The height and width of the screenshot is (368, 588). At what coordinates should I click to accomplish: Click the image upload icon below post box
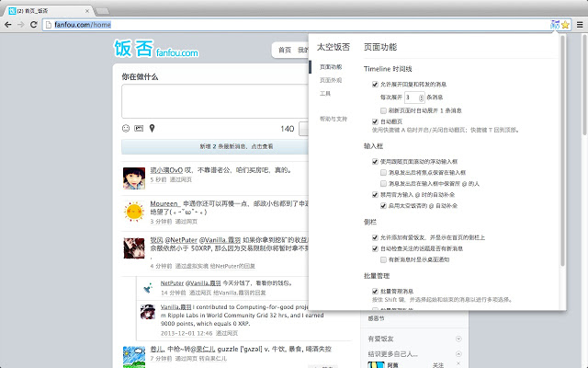click(x=139, y=129)
